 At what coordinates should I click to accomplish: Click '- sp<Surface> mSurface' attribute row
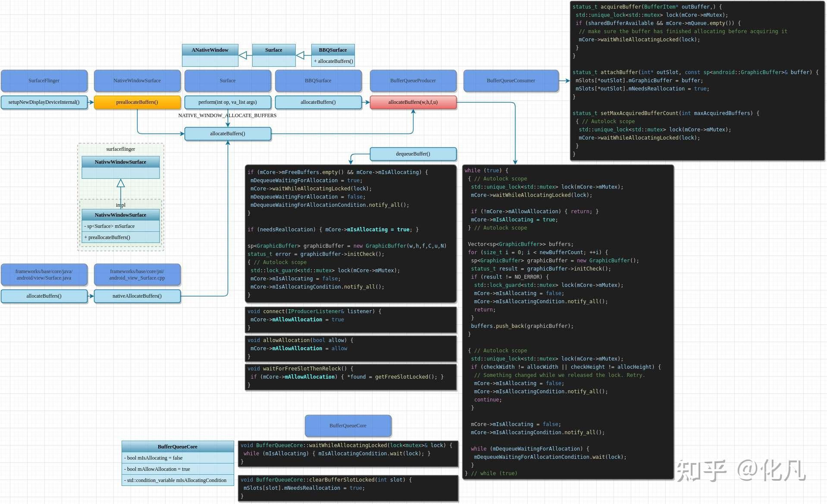(x=121, y=226)
